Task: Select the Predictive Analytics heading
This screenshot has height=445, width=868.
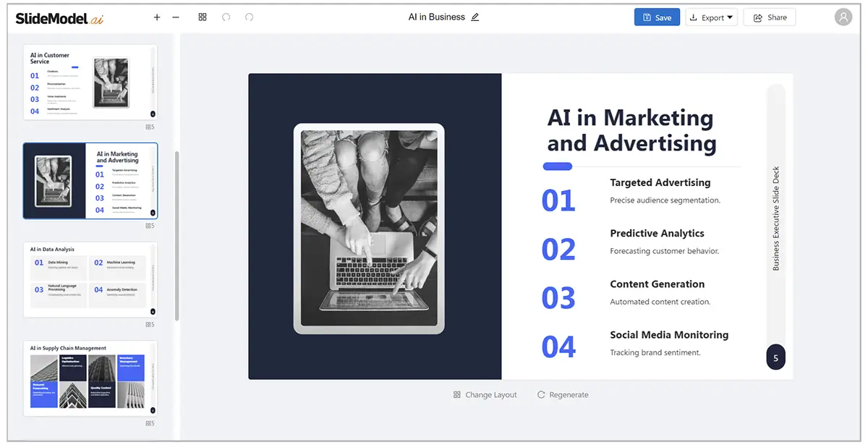Action: 657,233
